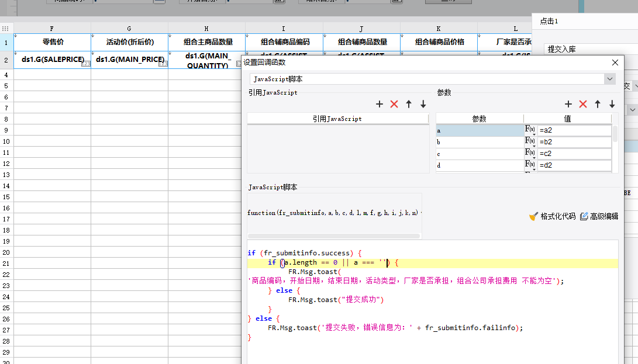This screenshot has width=638, height=364.
Task: Open formula type for parameter b
Action: point(530,141)
